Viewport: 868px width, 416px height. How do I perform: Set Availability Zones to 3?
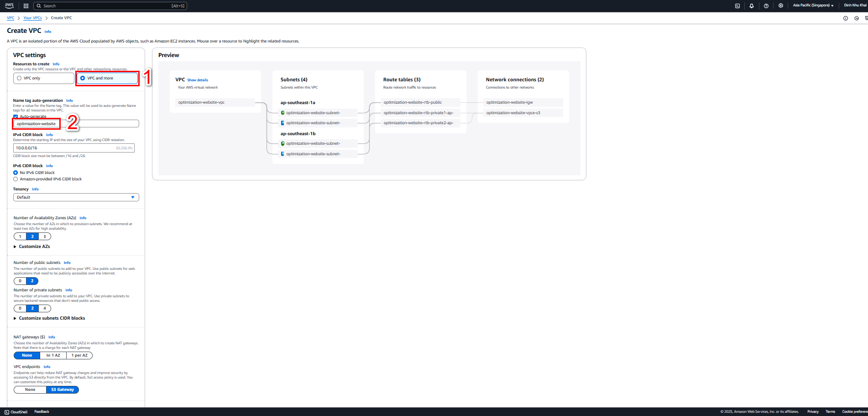45,237
